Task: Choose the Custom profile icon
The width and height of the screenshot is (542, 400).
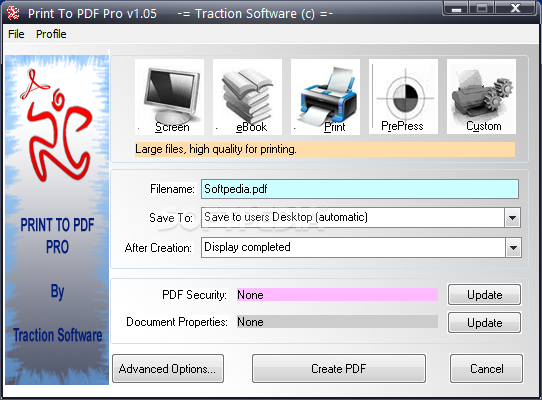Action: [x=481, y=96]
